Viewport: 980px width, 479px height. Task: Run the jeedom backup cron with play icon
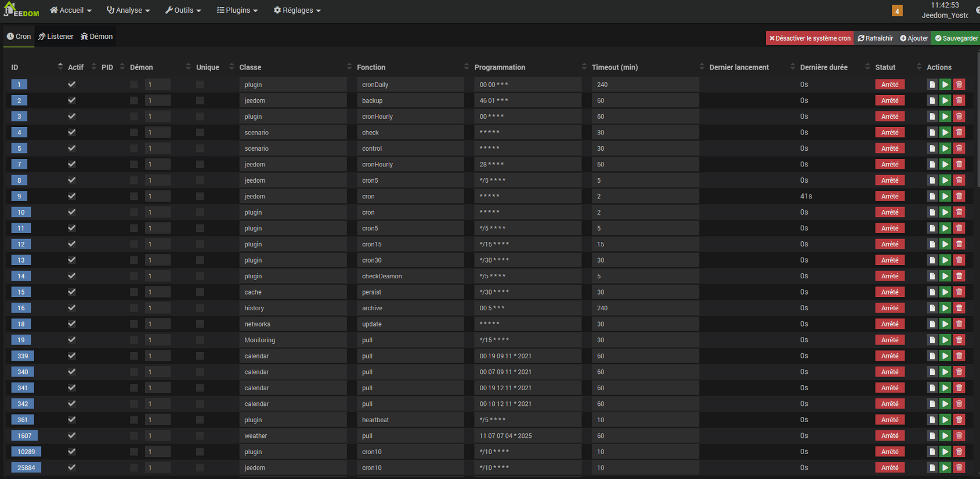click(x=945, y=100)
